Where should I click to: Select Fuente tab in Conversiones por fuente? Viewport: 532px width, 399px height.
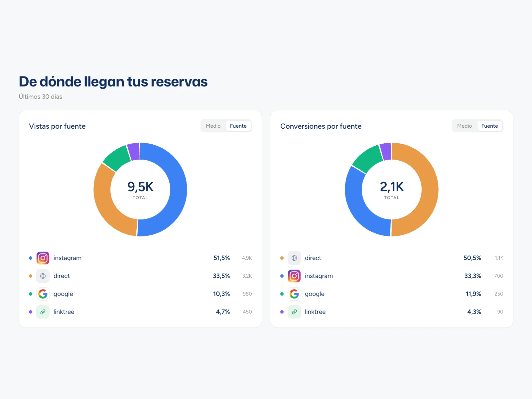click(x=490, y=126)
